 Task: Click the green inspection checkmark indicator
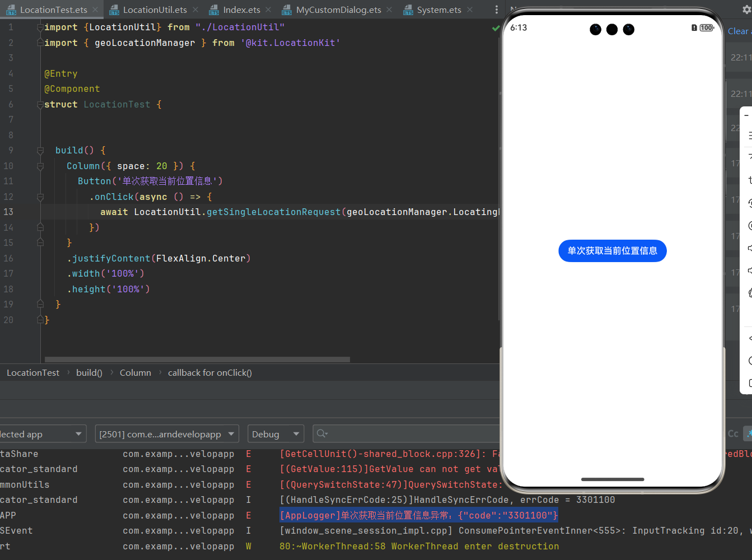[496, 27]
